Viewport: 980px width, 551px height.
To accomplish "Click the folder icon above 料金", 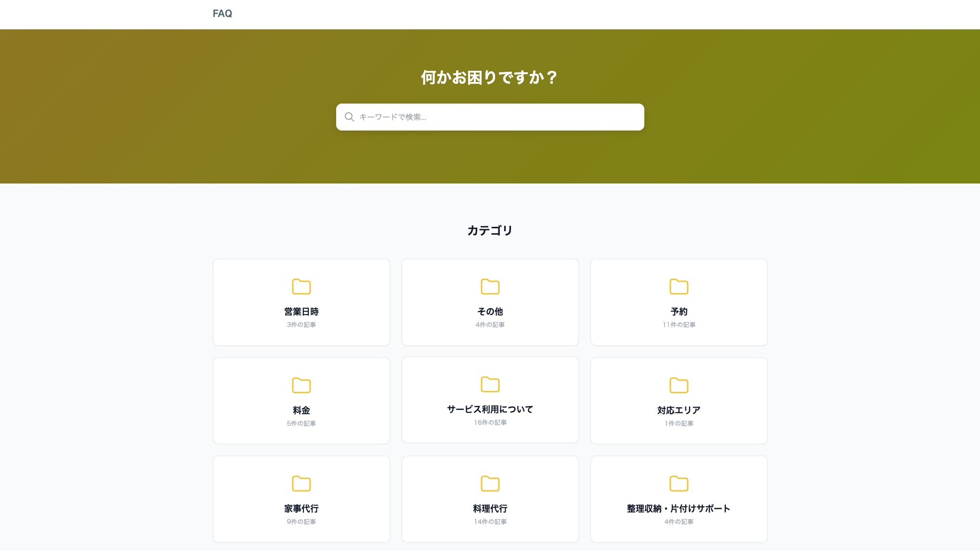I will [x=301, y=385].
